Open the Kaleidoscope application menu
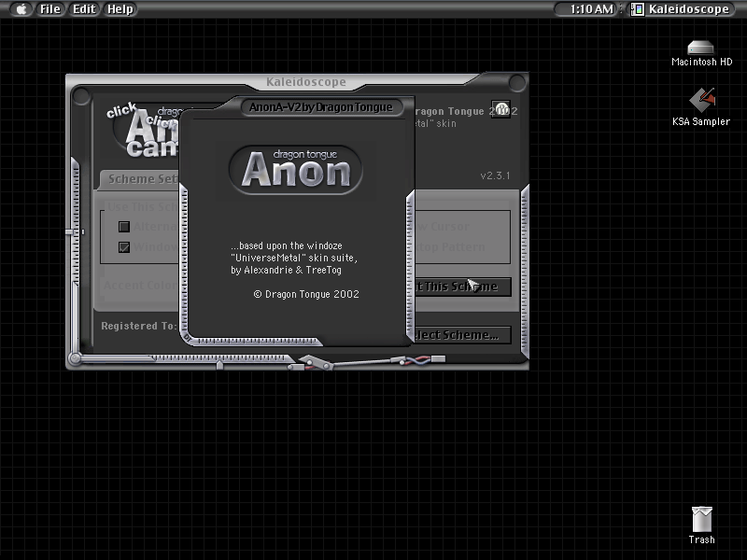This screenshot has height=560, width=747. [x=681, y=9]
